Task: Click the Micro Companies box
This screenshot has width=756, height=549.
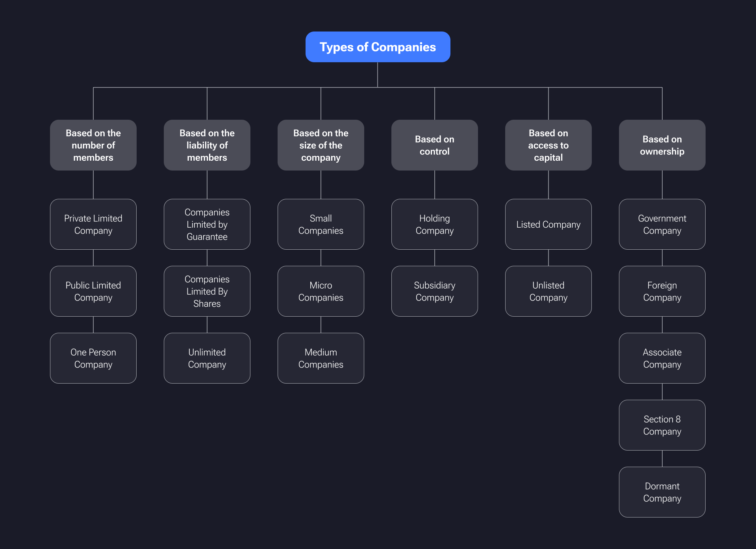Action: (x=321, y=291)
